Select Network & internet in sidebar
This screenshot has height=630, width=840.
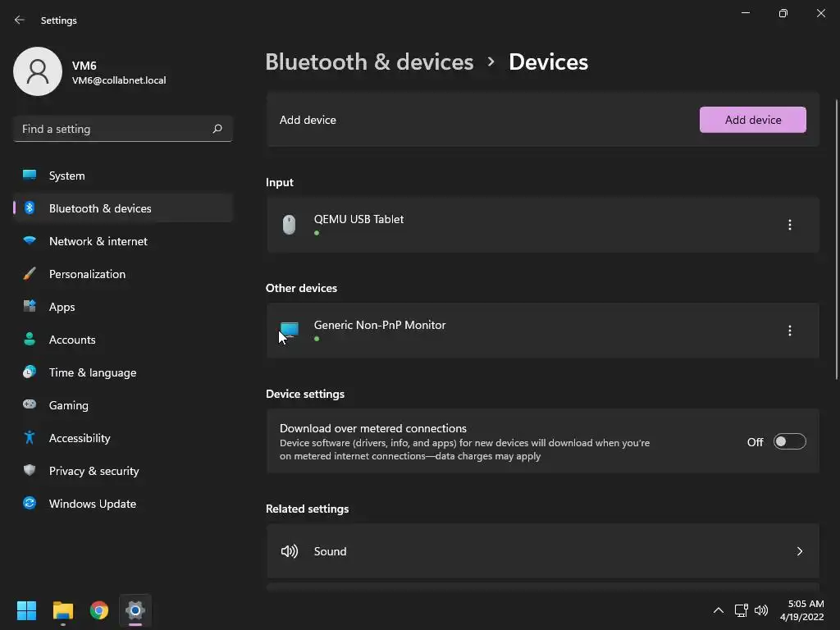point(98,241)
